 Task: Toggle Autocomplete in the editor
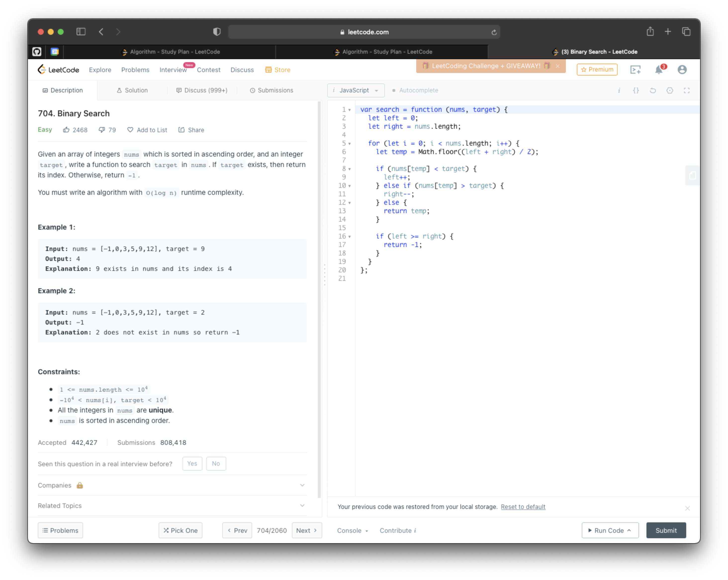[x=415, y=90]
